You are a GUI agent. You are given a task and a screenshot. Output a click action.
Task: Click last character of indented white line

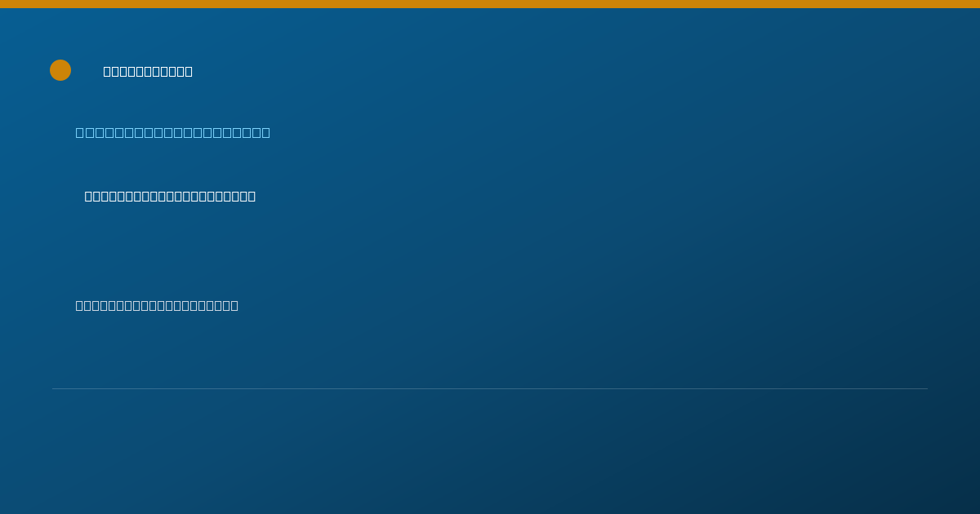pyautogui.click(x=252, y=197)
